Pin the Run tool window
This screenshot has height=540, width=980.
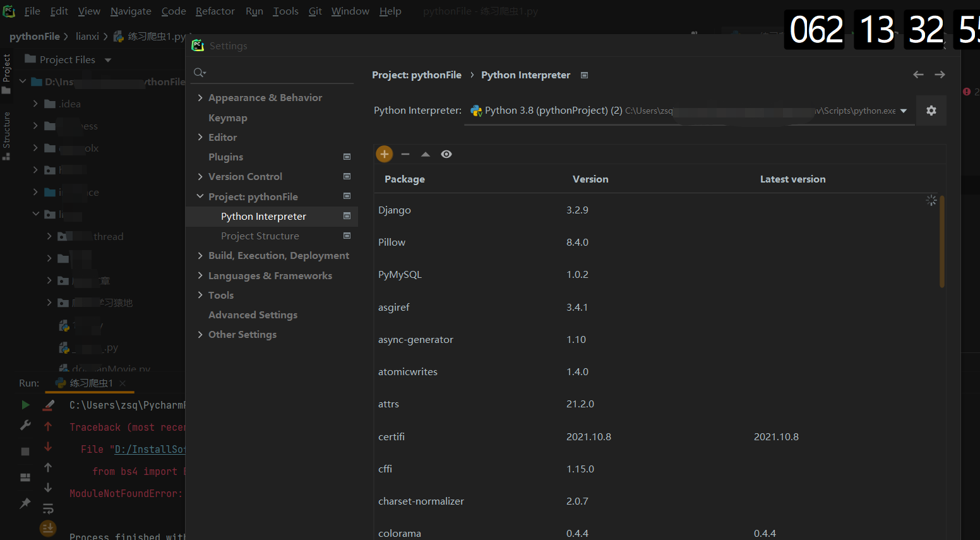click(x=25, y=502)
